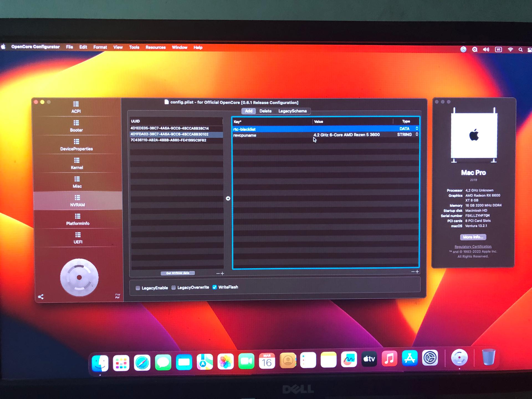Add a new UUID with the plus button
The width and height of the screenshot is (532, 399).
(222, 273)
